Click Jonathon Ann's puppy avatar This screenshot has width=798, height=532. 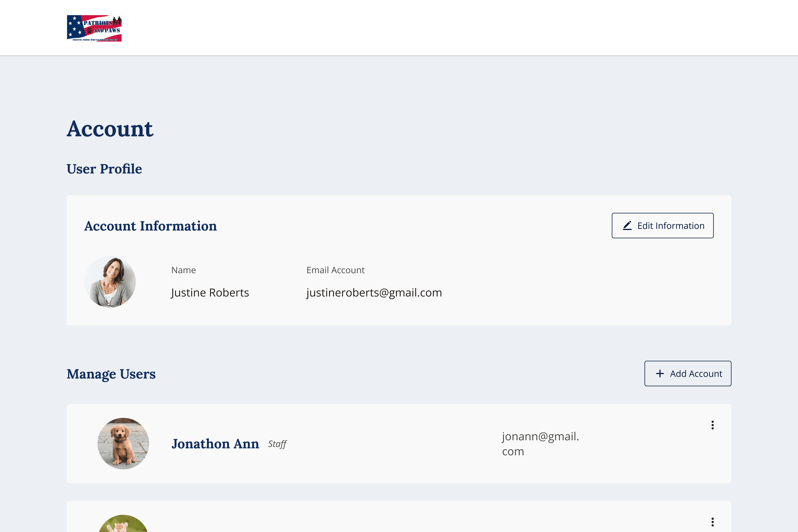pyautogui.click(x=123, y=443)
